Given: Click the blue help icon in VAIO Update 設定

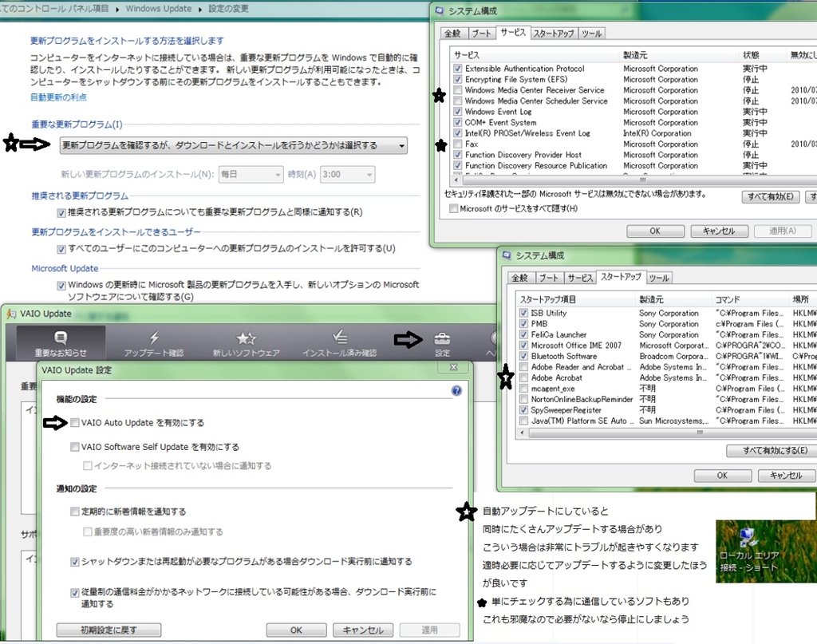Looking at the screenshot, I should pyautogui.click(x=456, y=391).
